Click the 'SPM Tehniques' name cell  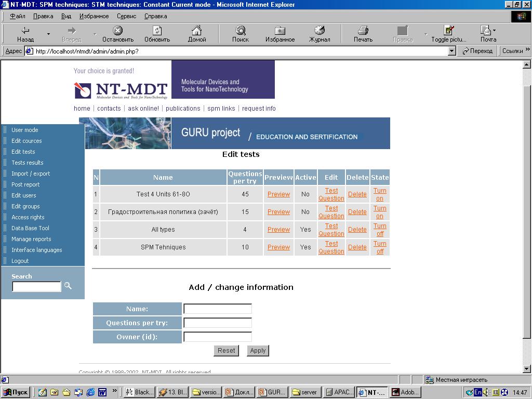163,247
